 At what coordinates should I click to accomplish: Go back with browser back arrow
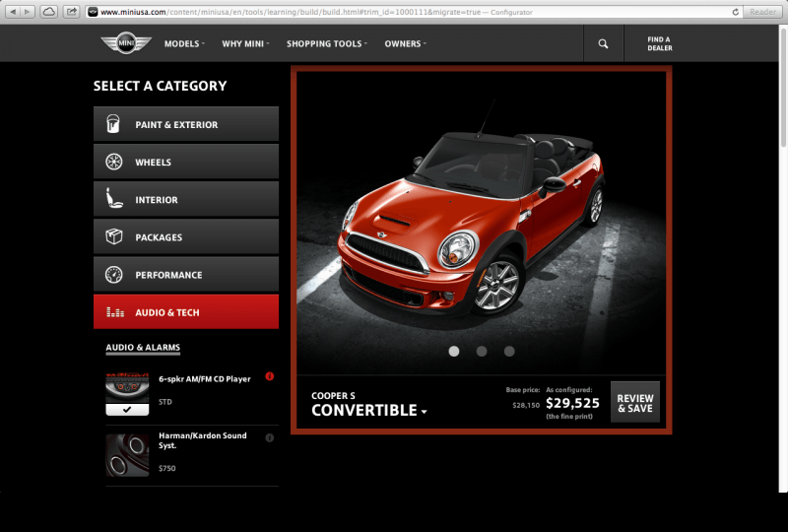point(13,12)
